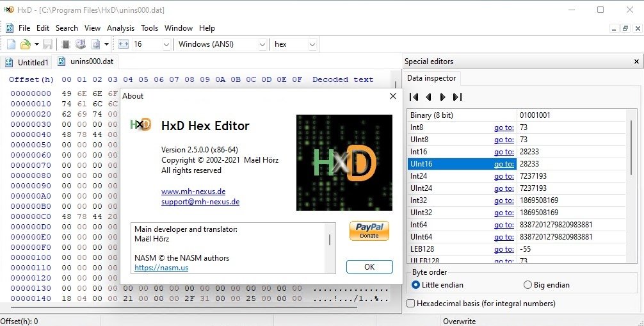The width and height of the screenshot is (644, 326).
Task: Close the Special editors panel
Action: coord(636,61)
